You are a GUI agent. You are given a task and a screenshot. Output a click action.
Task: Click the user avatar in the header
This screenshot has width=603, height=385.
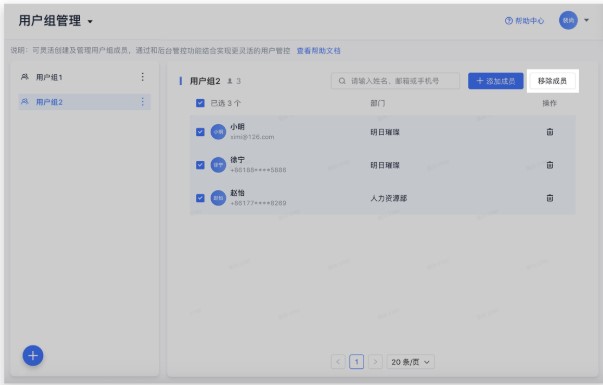(568, 20)
